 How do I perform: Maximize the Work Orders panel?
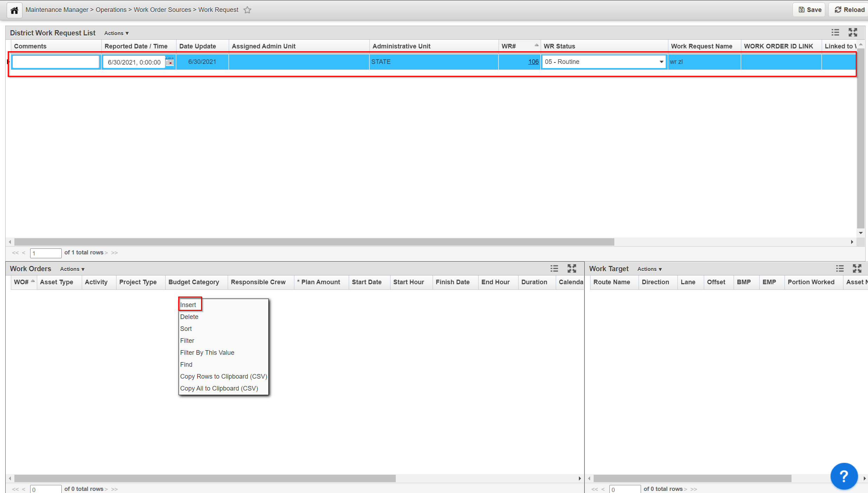click(x=572, y=269)
